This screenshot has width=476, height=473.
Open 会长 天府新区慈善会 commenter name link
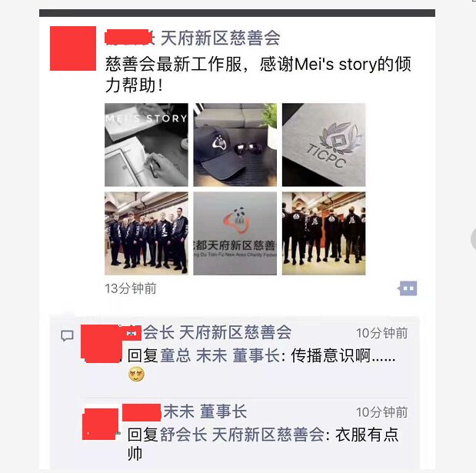(217, 332)
